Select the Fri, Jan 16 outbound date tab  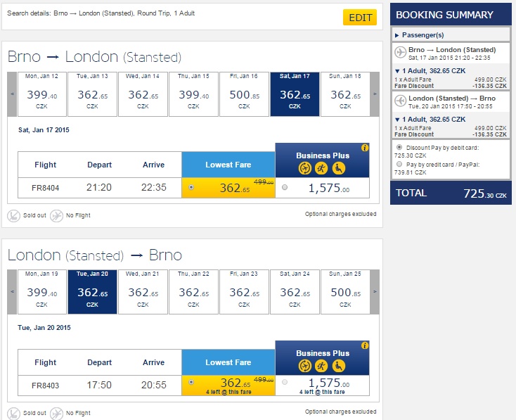pyautogui.click(x=244, y=94)
